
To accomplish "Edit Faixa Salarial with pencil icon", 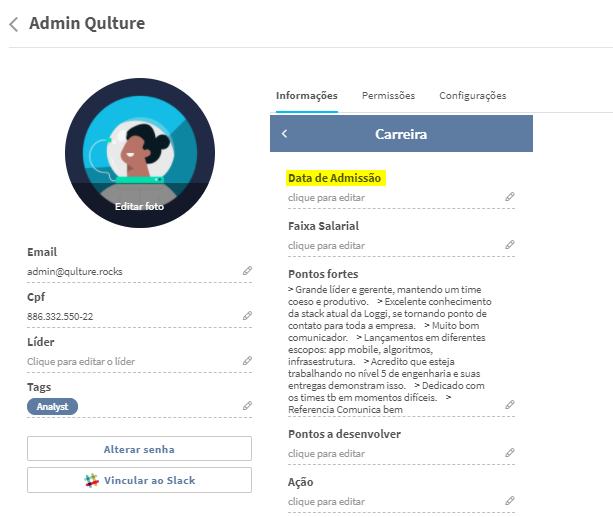I will [x=510, y=245].
